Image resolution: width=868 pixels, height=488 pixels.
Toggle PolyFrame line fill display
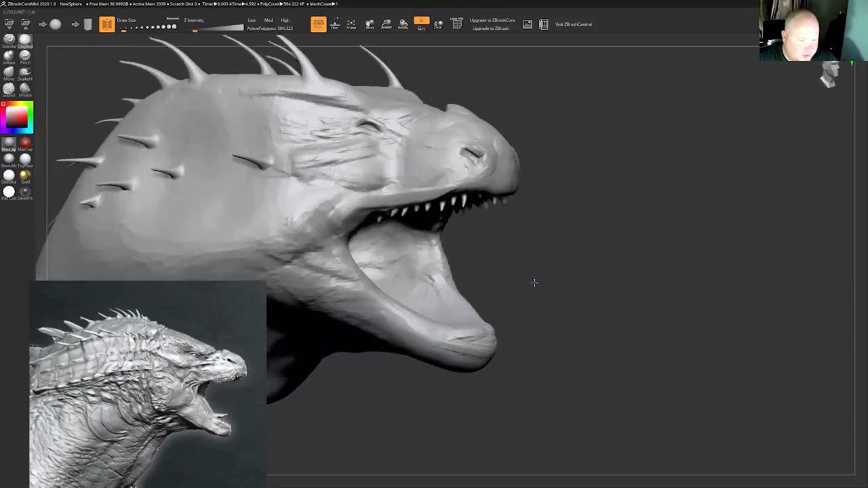coord(457,24)
